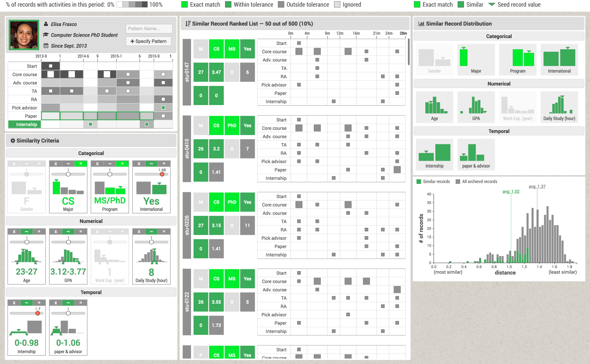Viewport: 590px width, 364px height.
Task: Click the Age weight slider handle
Action: 27,242
